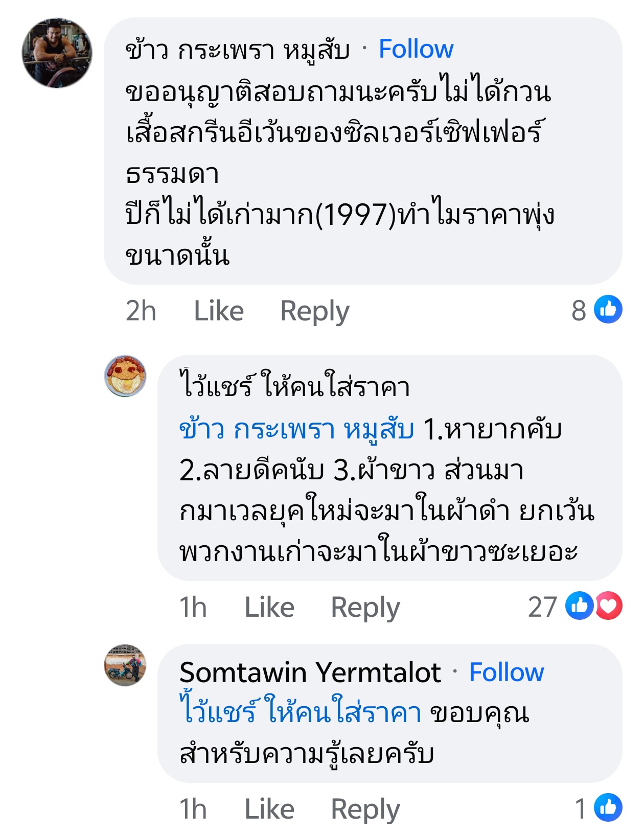Open the smiley-face food avatar
Image resolution: width=644 pixels, height=836 pixels.
tap(125, 376)
